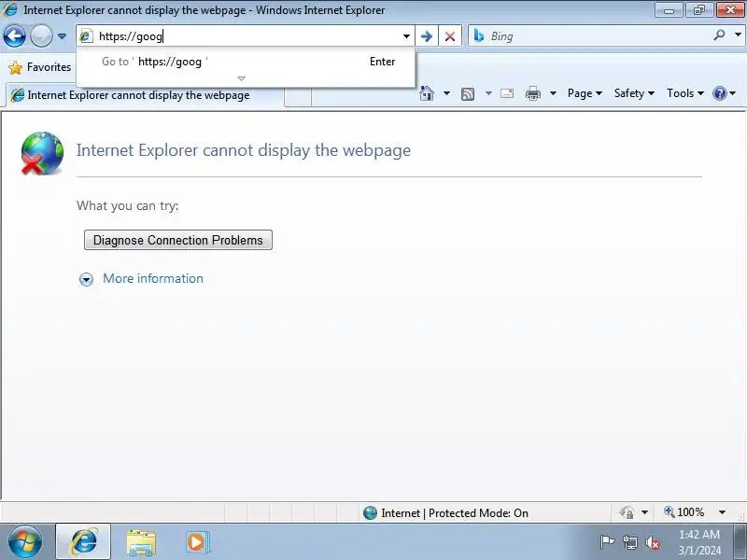Open the Safety menu
The height and width of the screenshot is (560, 747).
634,93
